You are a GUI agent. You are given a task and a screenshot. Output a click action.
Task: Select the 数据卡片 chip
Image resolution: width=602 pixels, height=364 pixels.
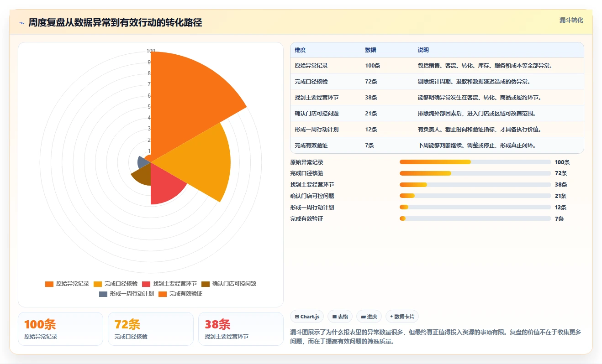[402, 317]
